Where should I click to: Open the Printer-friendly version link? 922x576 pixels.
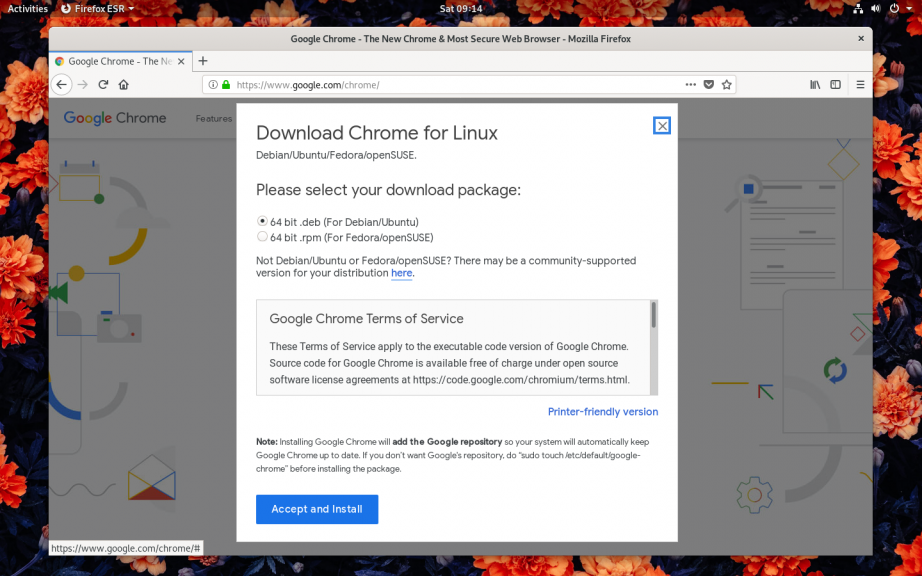[602, 412]
